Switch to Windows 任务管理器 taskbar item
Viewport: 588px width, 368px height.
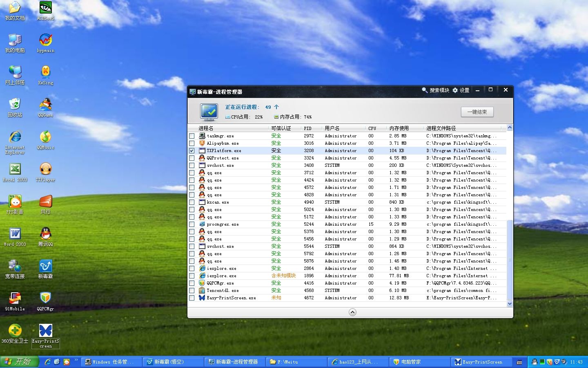click(111, 362)
